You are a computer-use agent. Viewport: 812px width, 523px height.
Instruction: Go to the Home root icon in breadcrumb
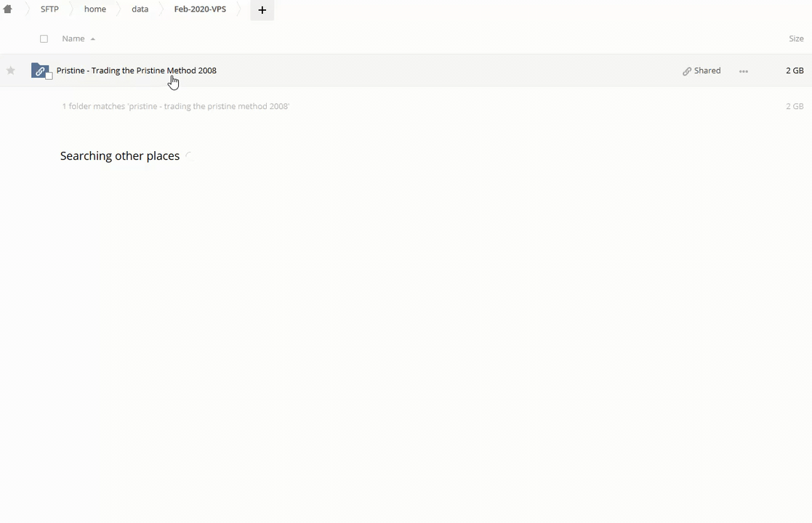(8, 9)
